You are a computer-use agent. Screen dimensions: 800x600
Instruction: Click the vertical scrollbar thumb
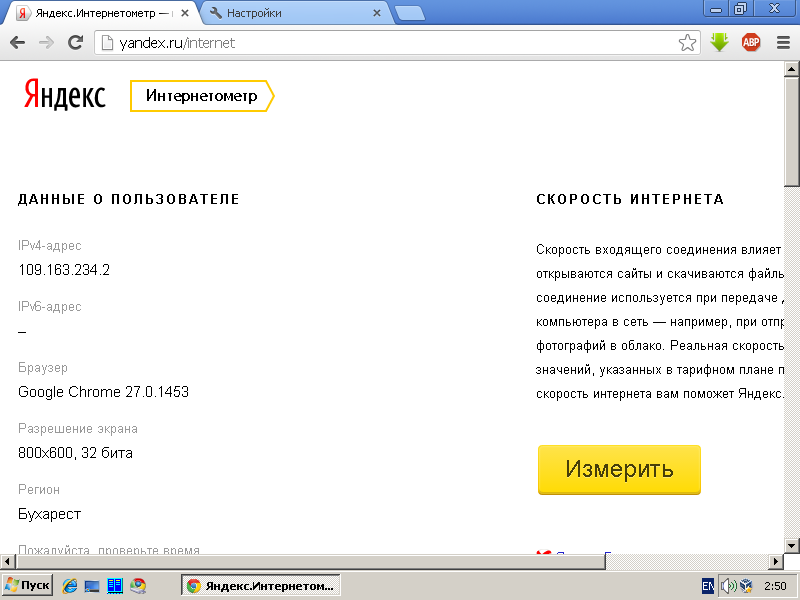pos(791,132)
